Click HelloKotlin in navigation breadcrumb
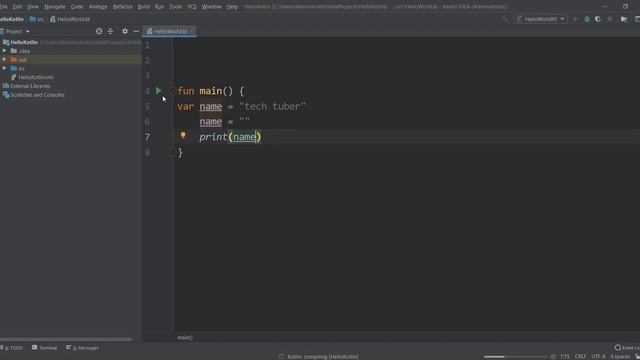This screenshot has height=360, width=640. 12,19
